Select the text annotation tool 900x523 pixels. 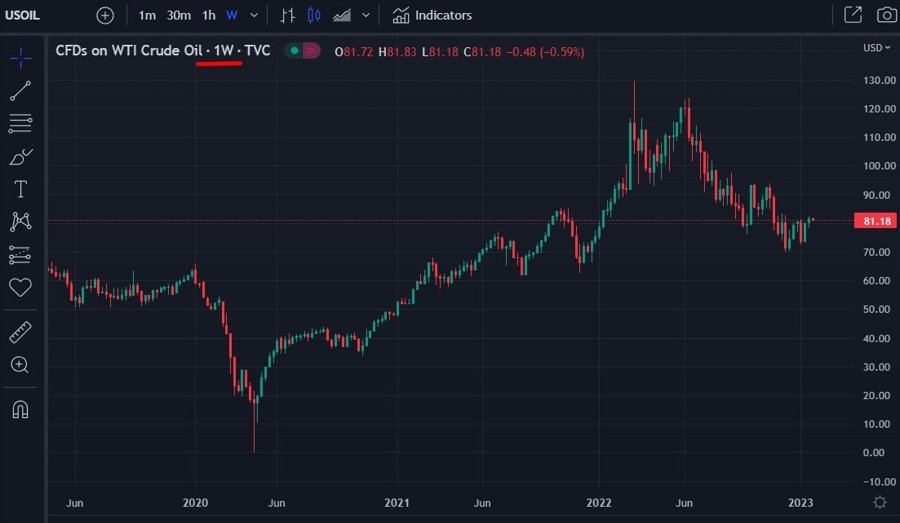coord(20,189)
